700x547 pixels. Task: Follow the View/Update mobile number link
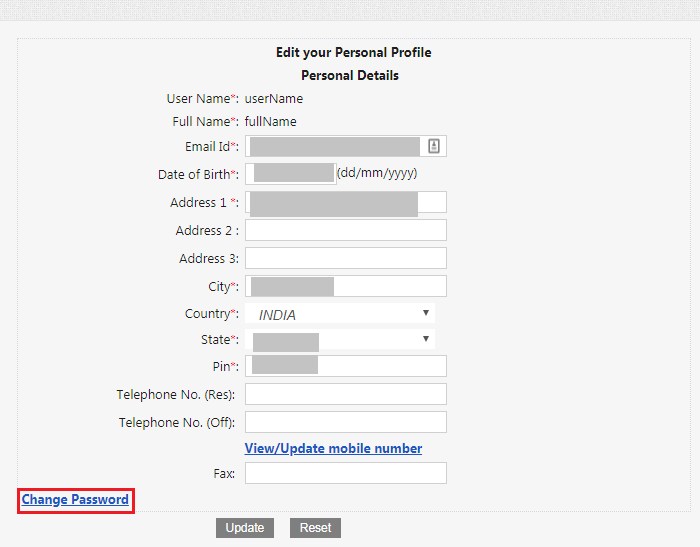click(333, 448)
